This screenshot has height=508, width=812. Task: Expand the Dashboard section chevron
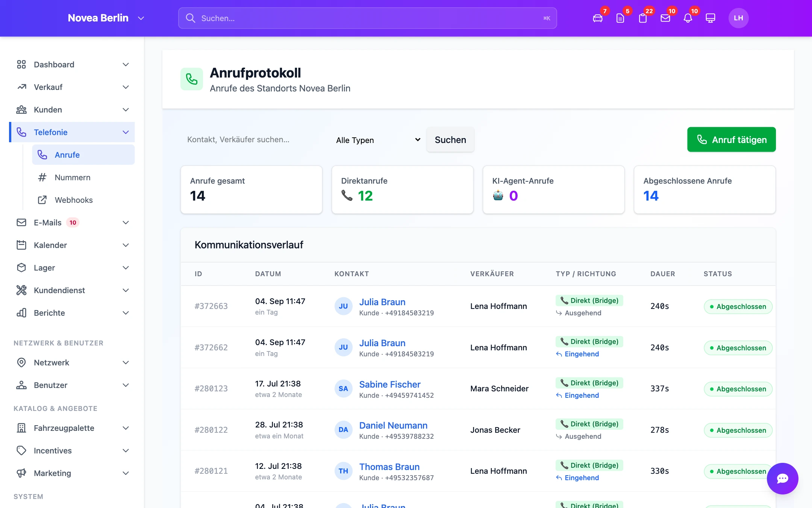point(126,64)
